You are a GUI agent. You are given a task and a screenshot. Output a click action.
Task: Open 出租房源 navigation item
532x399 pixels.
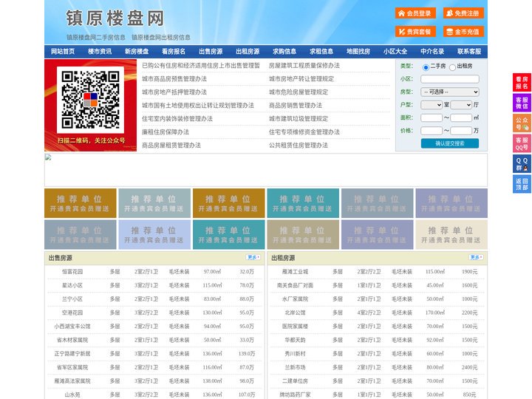(x=248, y=52)
